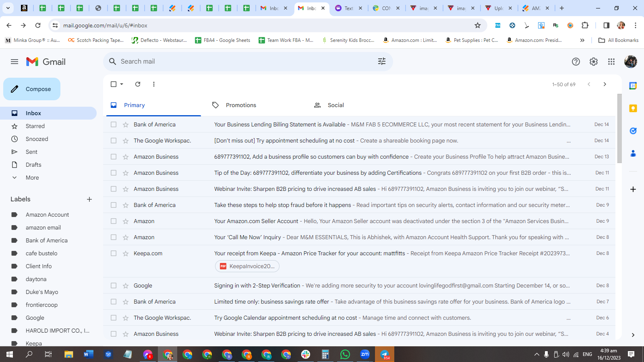This screenshot has height=362, width=644.
Task: Hide the side panel arrow
Action: pyautogui.click(x=633, y=335)
